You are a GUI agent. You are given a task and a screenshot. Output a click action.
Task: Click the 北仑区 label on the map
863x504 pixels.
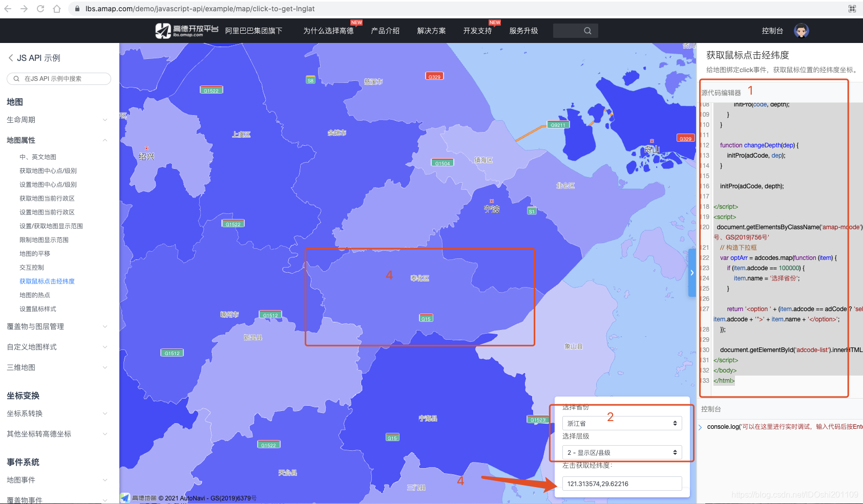[x=565, y=186]
